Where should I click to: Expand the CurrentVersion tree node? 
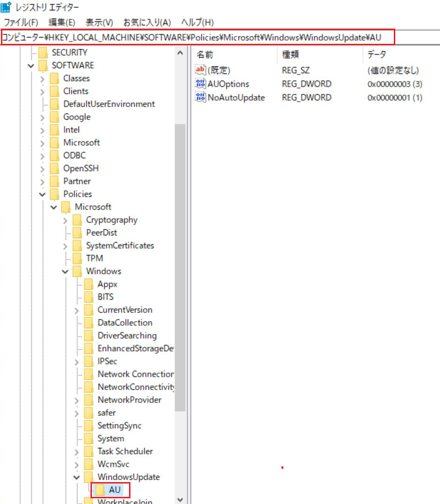tap(77, 310)
